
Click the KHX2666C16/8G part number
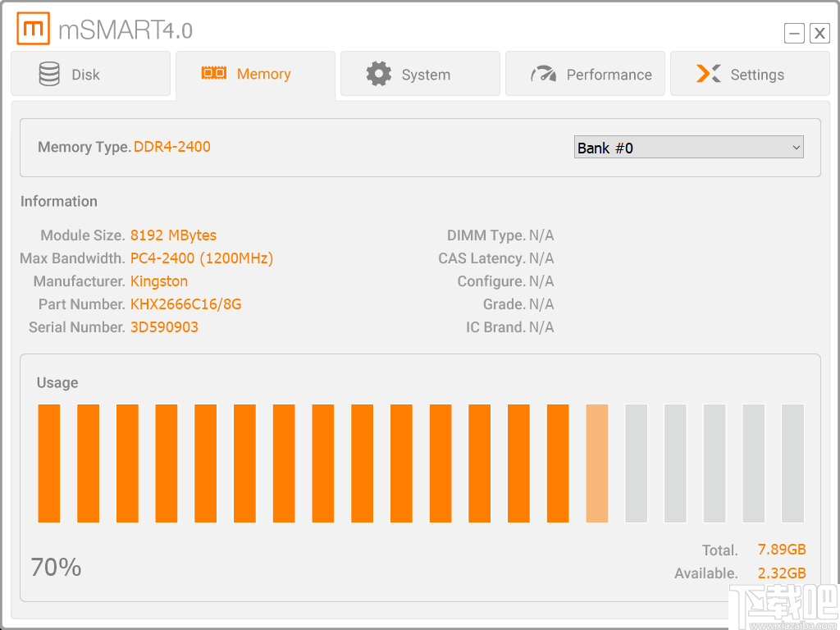[x=186, y=304]
